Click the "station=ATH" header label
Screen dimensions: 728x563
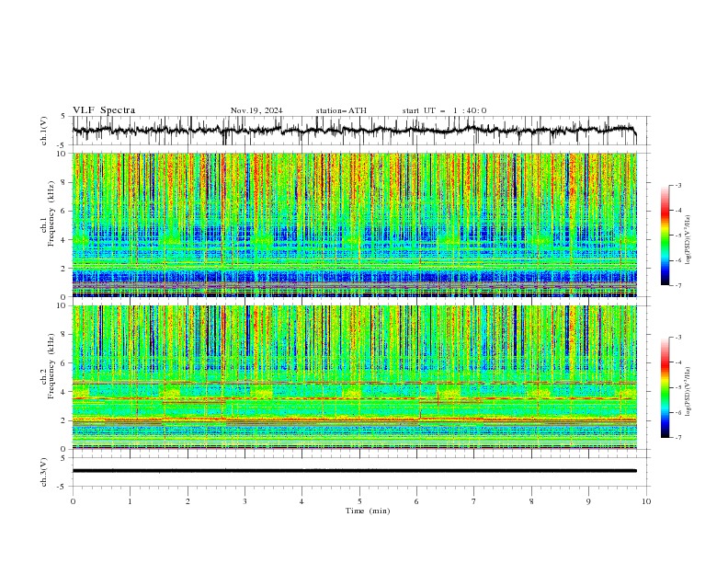pyautogui.click(x=341, y=110)
